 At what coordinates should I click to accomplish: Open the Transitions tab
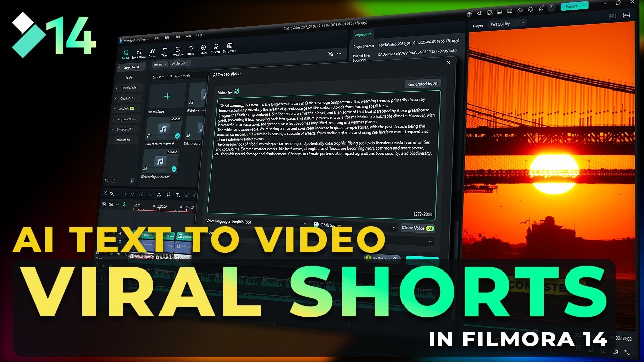(x=178, y=51)
